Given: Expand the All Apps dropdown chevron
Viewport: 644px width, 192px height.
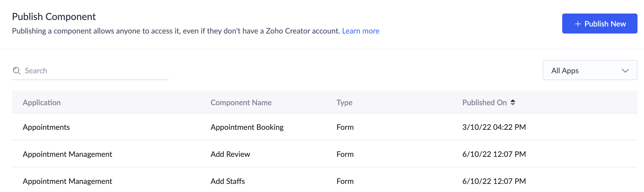Looking at the screenshot, I should point(625,71).
